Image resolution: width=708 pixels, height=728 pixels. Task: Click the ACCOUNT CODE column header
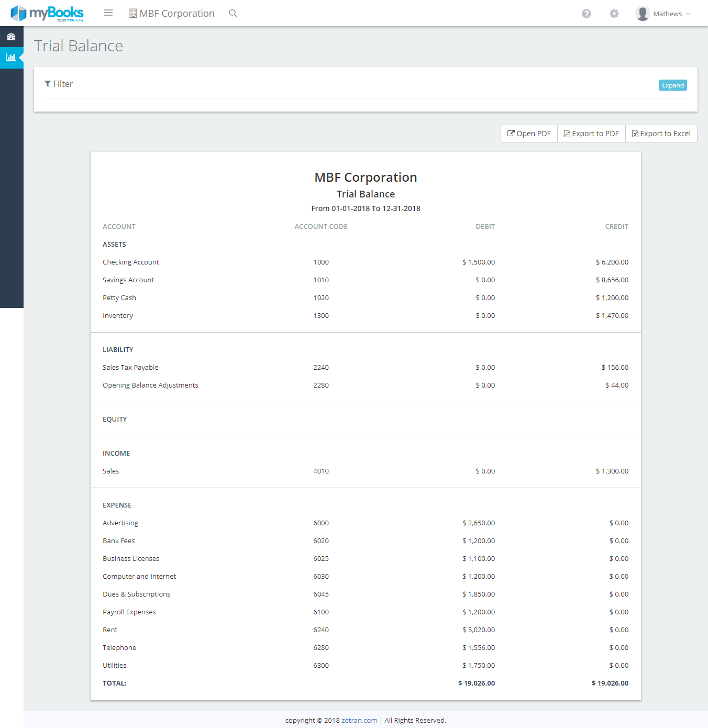[x=321, y=227]
